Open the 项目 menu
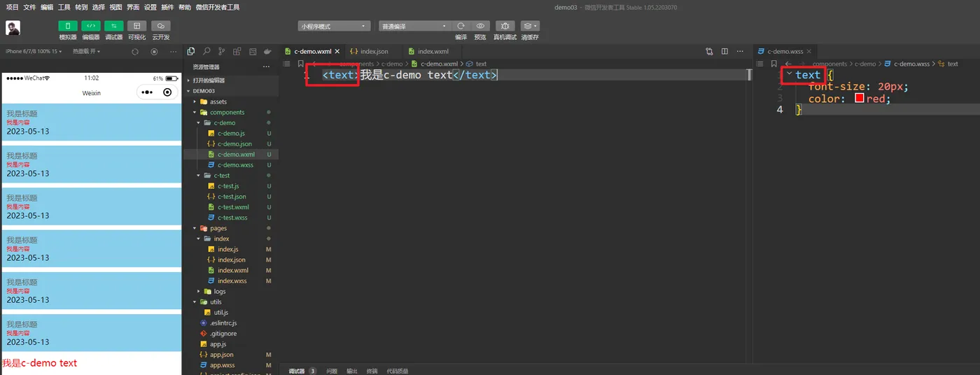The image size is (980, 375). (x=12, y=7)
